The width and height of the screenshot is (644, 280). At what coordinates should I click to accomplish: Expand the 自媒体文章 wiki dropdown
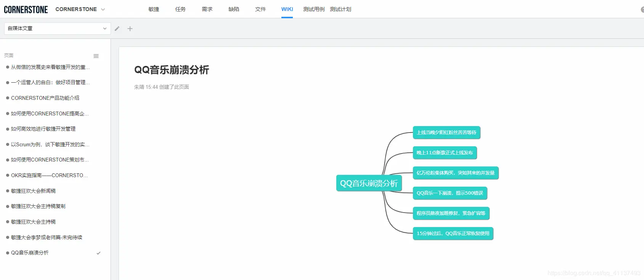click(x=58, y=29)
